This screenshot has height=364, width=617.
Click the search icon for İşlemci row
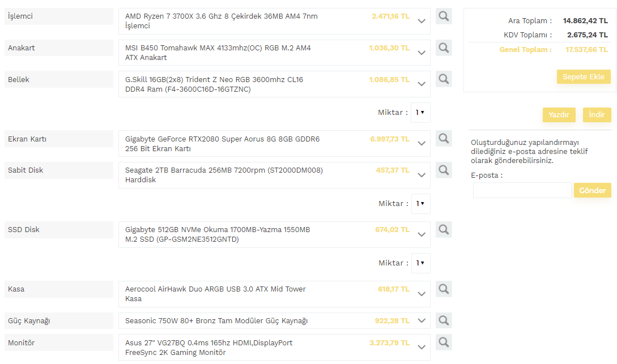click(444, 16)
